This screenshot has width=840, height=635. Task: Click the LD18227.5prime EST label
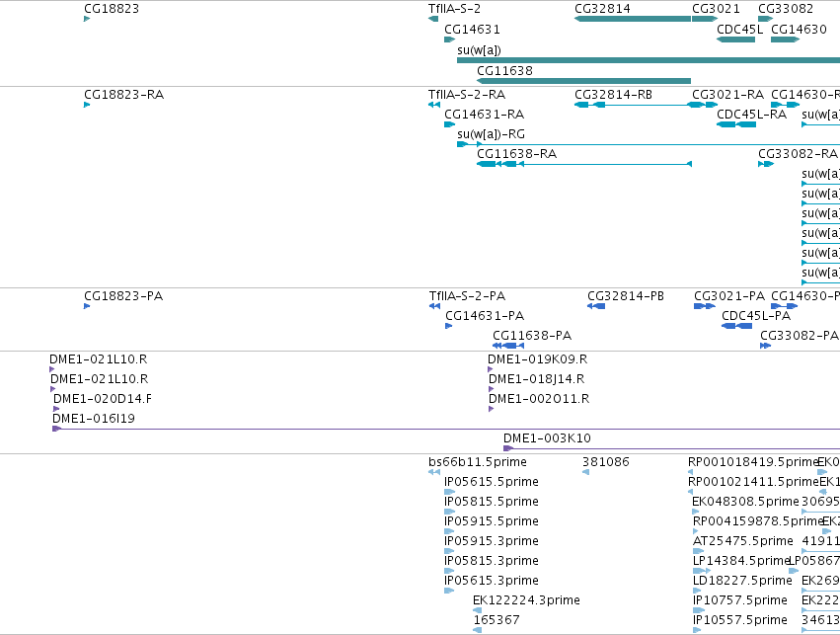click(x=742, y=581)
